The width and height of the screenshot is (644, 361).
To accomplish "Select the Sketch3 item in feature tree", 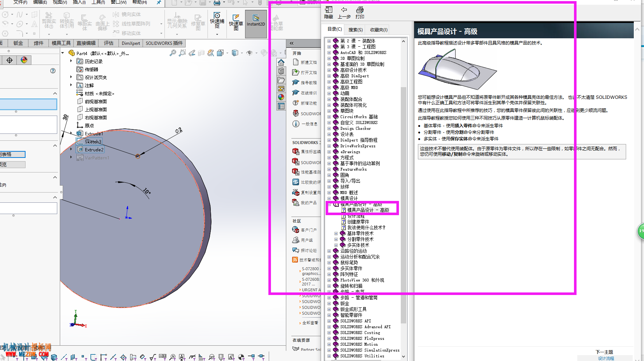I will (93, 141).
